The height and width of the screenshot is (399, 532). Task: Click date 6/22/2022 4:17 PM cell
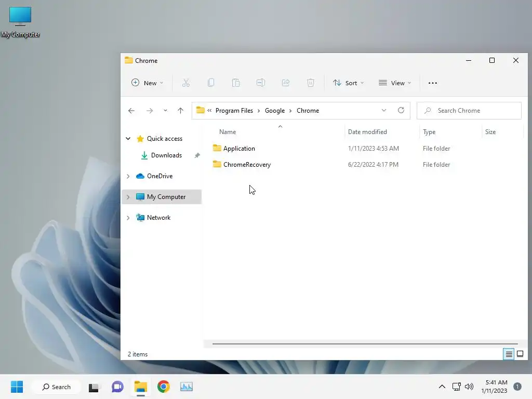373,165
